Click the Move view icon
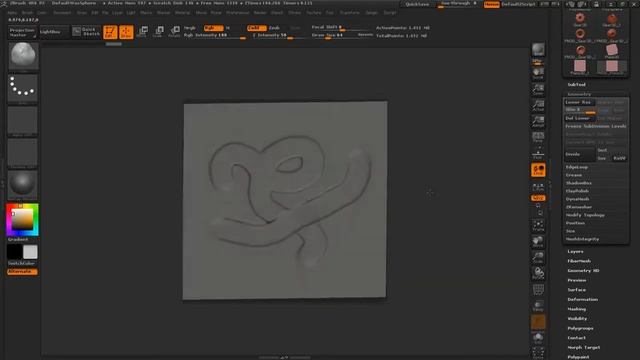The image size is (640, 360). tap(538, 242)
